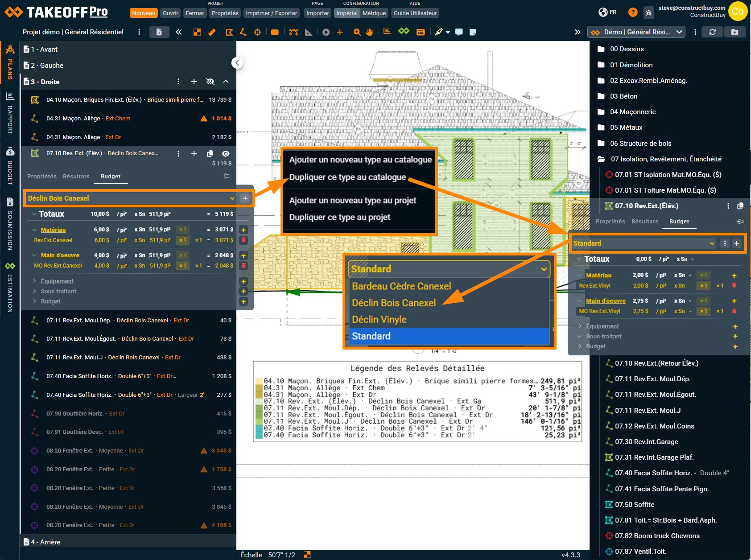Open the 04 Maçonnerie catalogue folder
751x560 pixels.
(633, 112)
